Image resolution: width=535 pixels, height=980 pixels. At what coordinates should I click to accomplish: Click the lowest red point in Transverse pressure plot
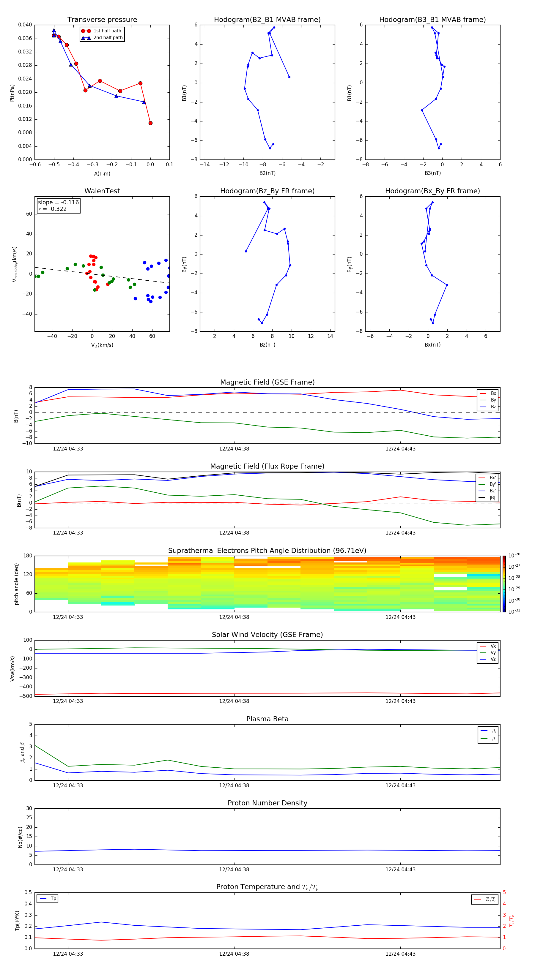click(150, 123)
